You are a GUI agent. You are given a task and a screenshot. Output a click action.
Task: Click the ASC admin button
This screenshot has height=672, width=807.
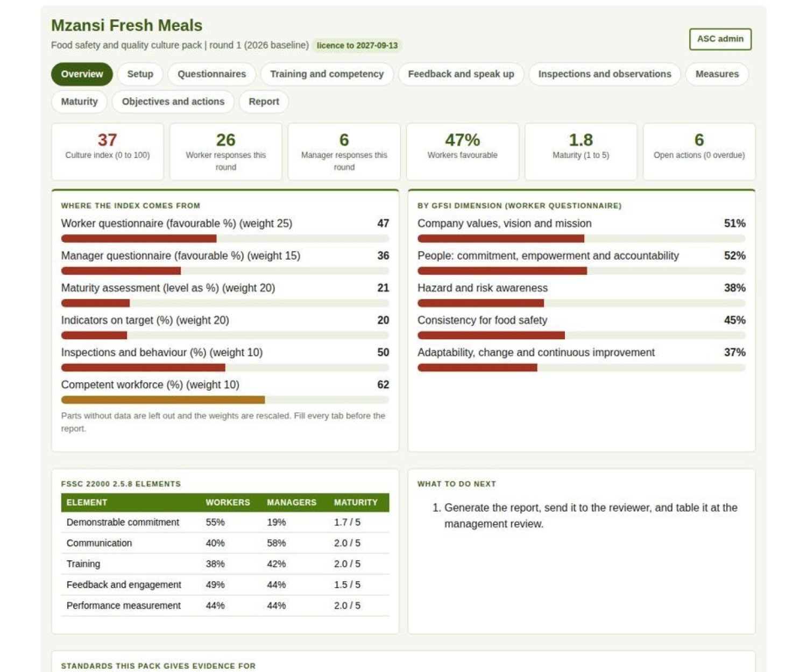(720, 39)
